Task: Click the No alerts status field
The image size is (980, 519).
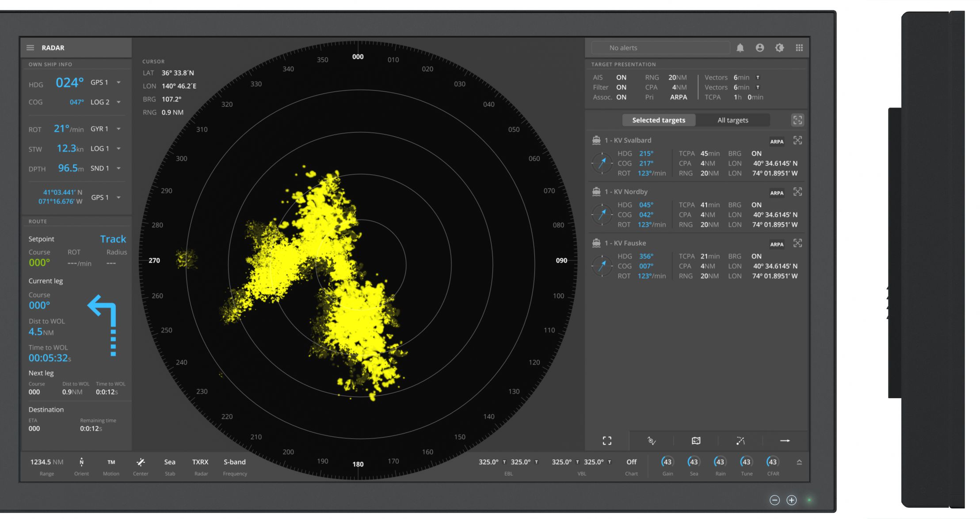Action: tap(660, 48)
